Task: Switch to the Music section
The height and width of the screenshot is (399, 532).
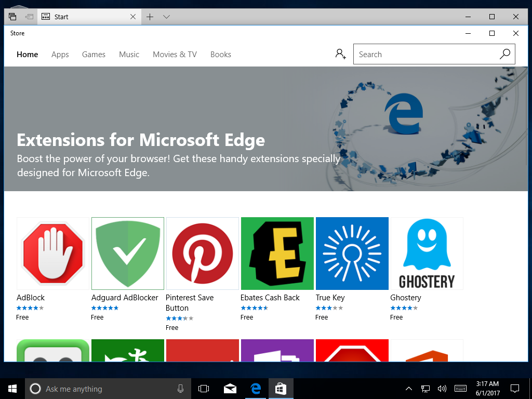Action: pyautogui.click(x=129, y=54)
